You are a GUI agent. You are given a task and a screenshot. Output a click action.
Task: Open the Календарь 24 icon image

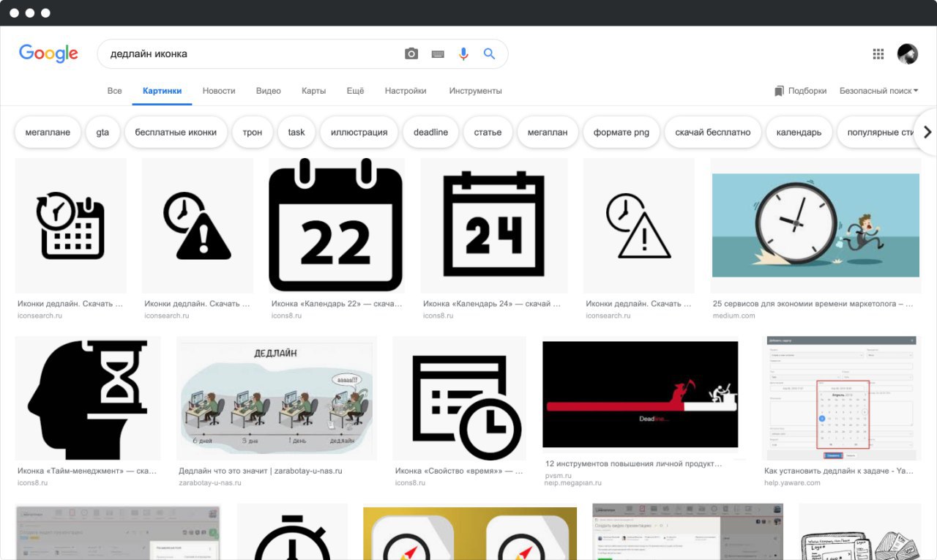(x=494, y=225)
